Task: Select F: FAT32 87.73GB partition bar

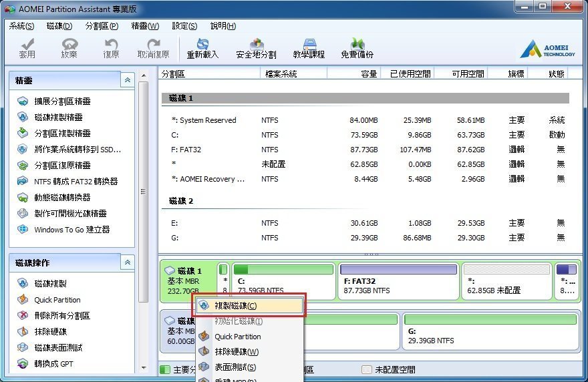Action: pyautogui.click(x=398, y=281)
